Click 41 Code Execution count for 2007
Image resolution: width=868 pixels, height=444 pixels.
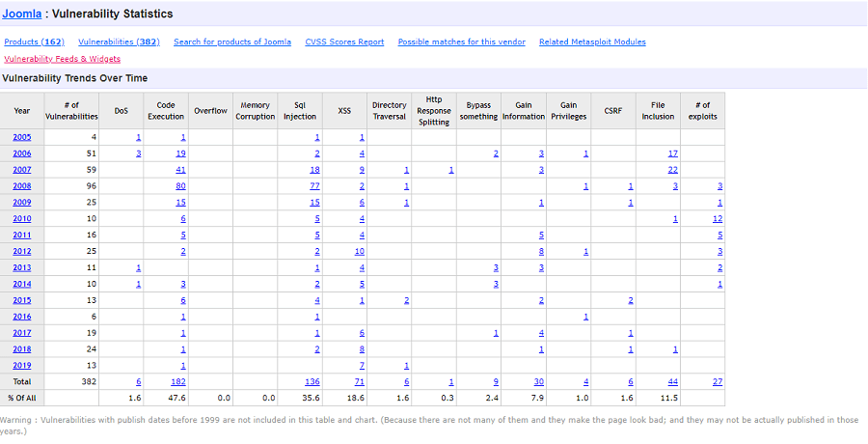click(x=181, y=170)
